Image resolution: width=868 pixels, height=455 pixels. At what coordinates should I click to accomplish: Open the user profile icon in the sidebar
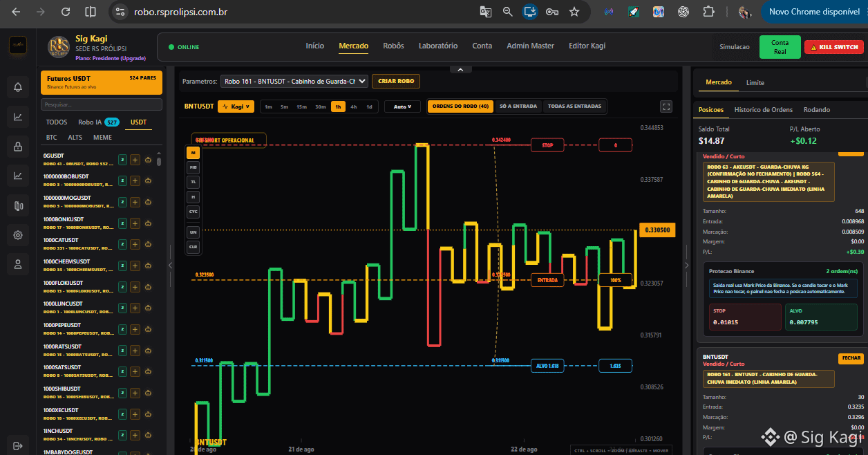(18, 263)
